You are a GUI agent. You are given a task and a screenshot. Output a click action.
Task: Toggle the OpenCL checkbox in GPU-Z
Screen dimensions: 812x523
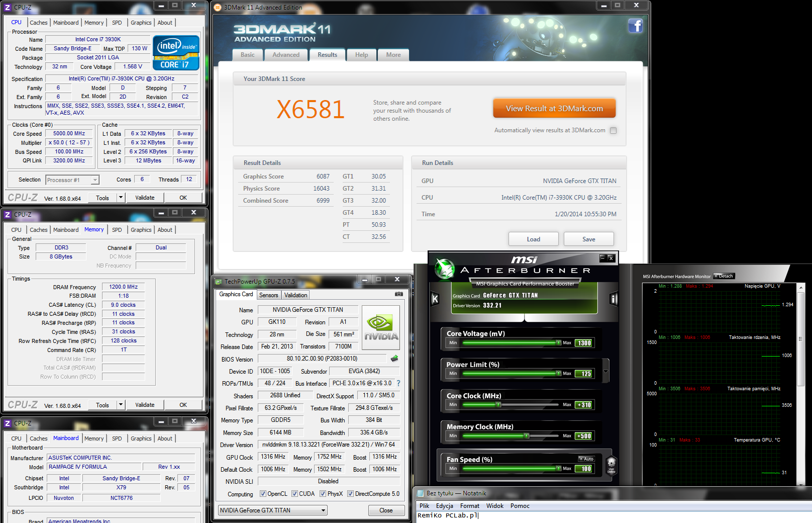click(263, 494)
